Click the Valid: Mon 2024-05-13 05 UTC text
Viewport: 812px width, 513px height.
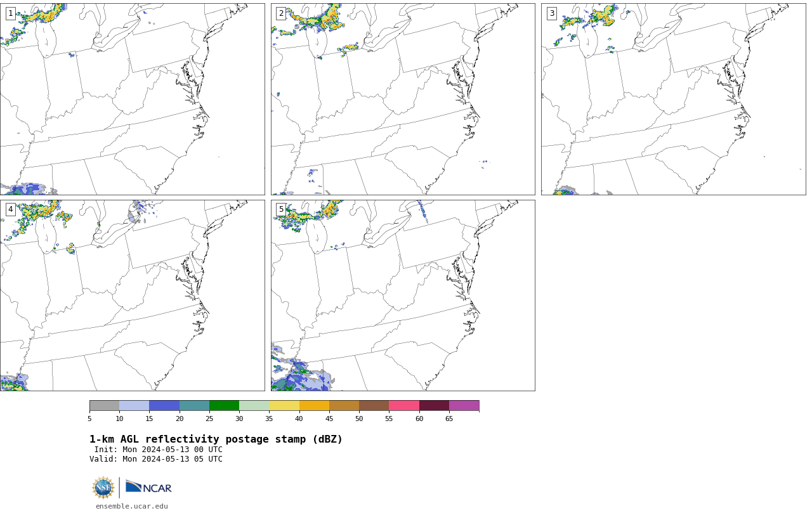[156, 459]
